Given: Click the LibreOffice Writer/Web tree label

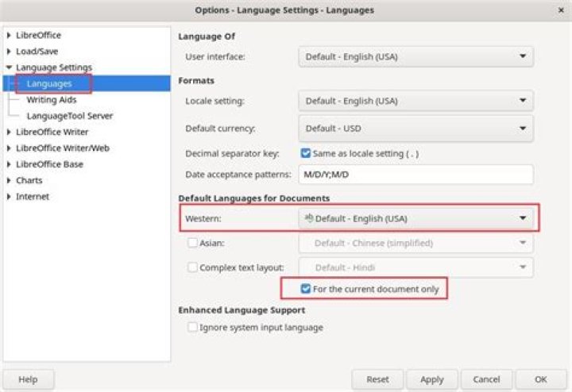Looking at the screenshot, I should tap(63, 148).
